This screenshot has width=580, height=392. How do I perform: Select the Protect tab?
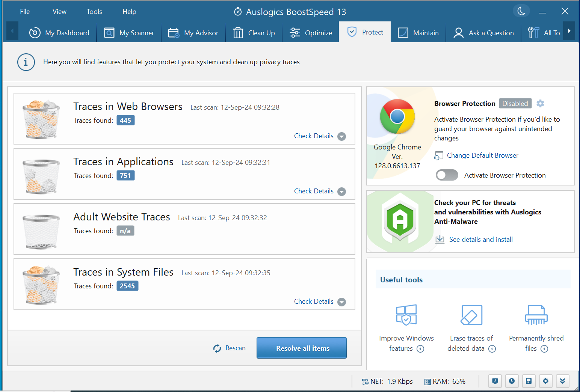[365, 32]
